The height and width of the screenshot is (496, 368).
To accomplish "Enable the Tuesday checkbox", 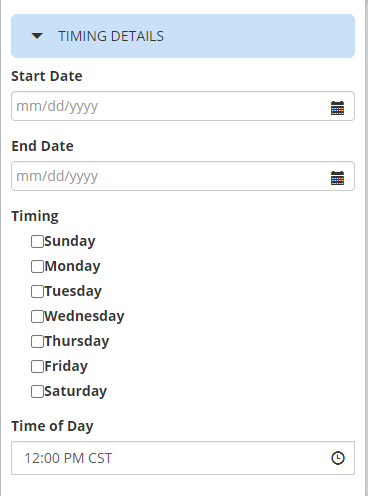I will [37, 292].
